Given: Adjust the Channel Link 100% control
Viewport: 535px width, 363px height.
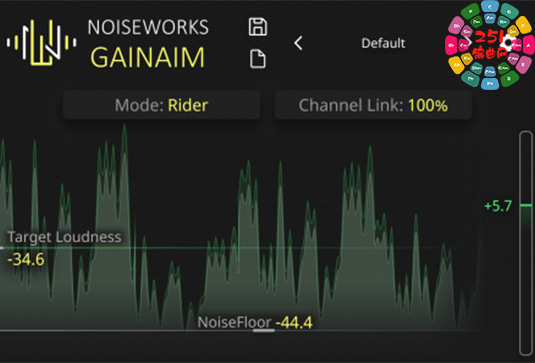Looking at the screenshot, I should pyautogui.click(x=373, y=105).
